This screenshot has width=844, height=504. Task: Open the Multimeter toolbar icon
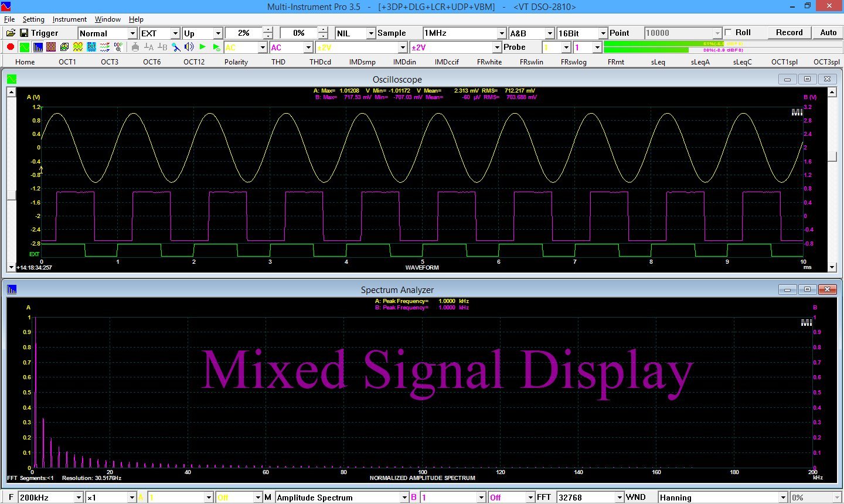click(x=51, y=47)
